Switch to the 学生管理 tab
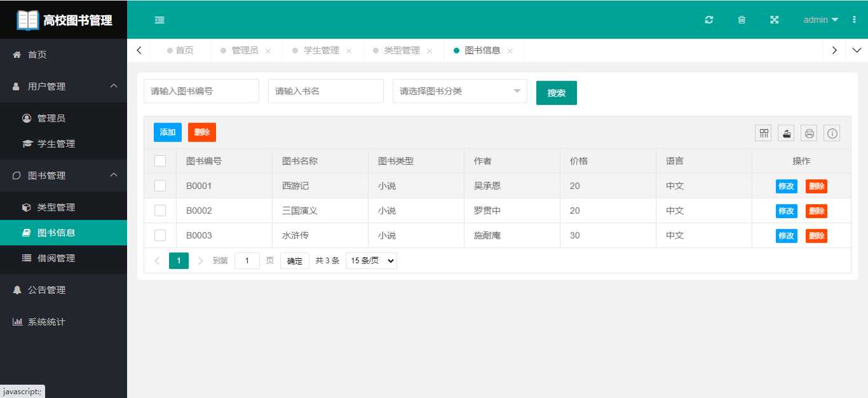This screenshot has width=868, height=398. click(x=321, y=50)
